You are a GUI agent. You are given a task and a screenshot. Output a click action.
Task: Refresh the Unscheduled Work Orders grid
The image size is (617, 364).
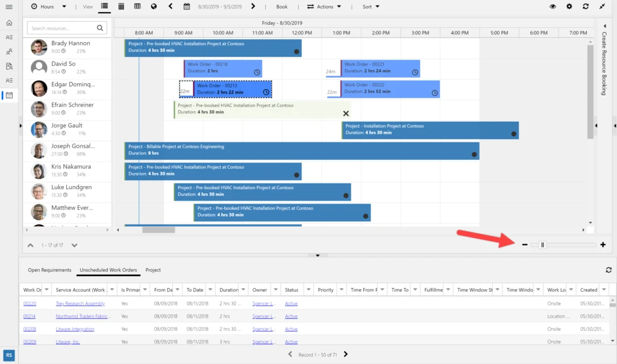pyautogui.click(x=607, y=270)
